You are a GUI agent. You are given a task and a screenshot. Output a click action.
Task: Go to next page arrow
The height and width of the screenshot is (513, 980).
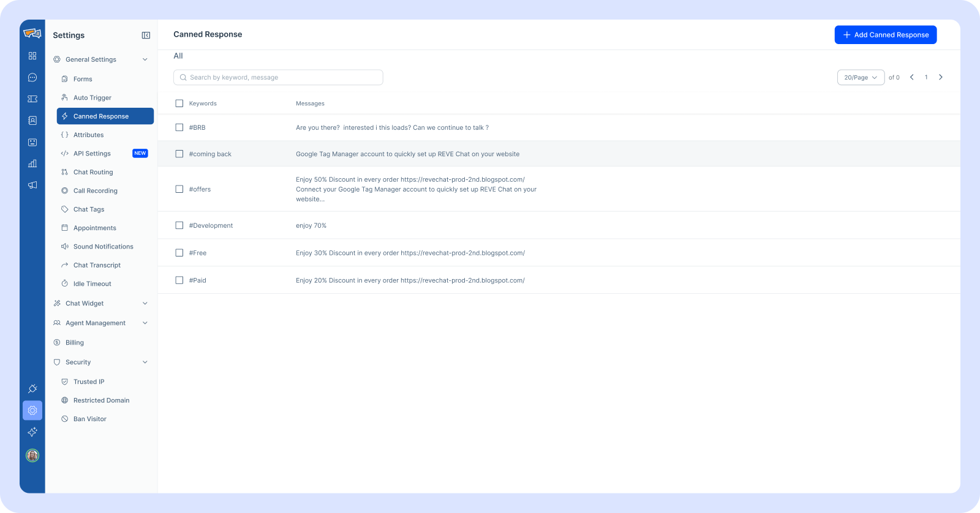(941, 77)
